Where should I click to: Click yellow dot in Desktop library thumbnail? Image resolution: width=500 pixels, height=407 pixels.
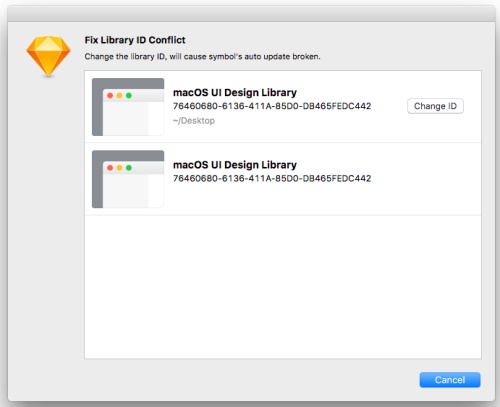[119, 96]
